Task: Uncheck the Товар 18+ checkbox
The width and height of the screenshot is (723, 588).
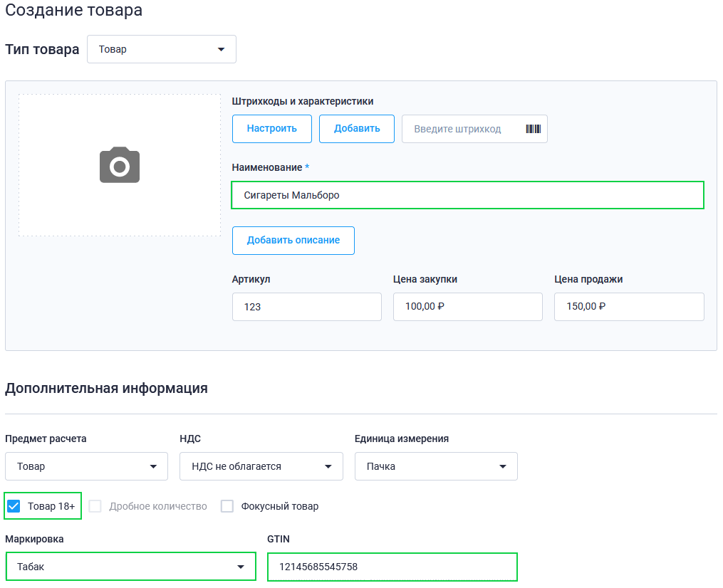Action: click(14, 506)
